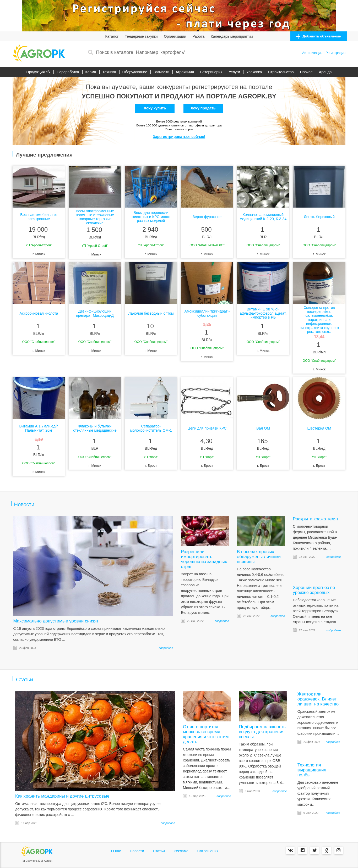Image resolution: width=358 pixels, height=868 pixels.
Task: Open the Odnoklassniki icon in footer
Action: (327, 850)
